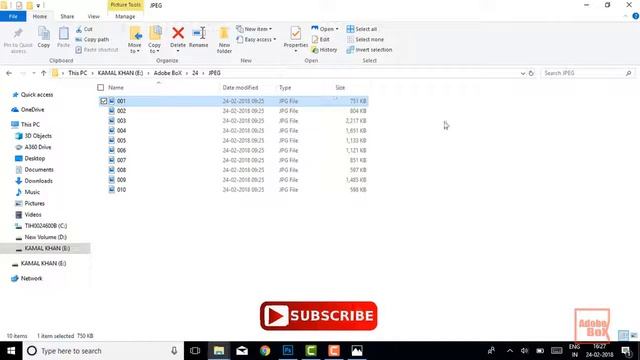Open the File menu
This screenshot has width=640, height=360.
click(x=13, y=16)
